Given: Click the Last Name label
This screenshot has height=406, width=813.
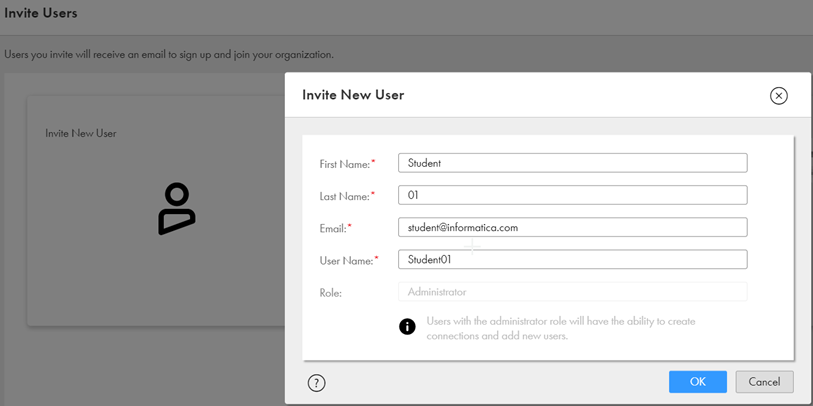Looking at the screenshot, I should [344, 196].
